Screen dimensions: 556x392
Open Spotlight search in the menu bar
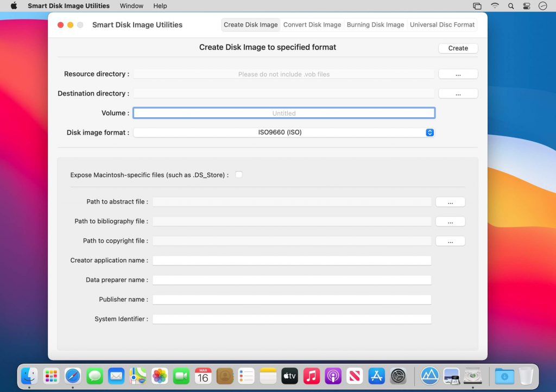tap(511, 6)
